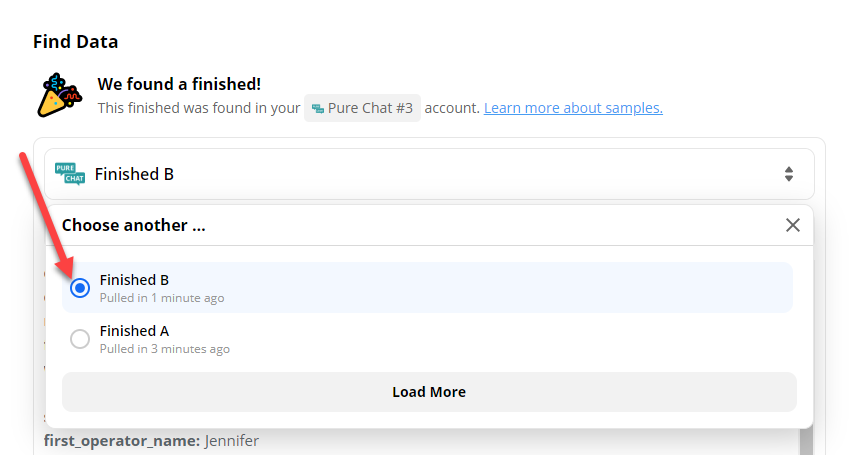The image size is (849, 455).
Task: Load more finished samples
Action: 429,392
